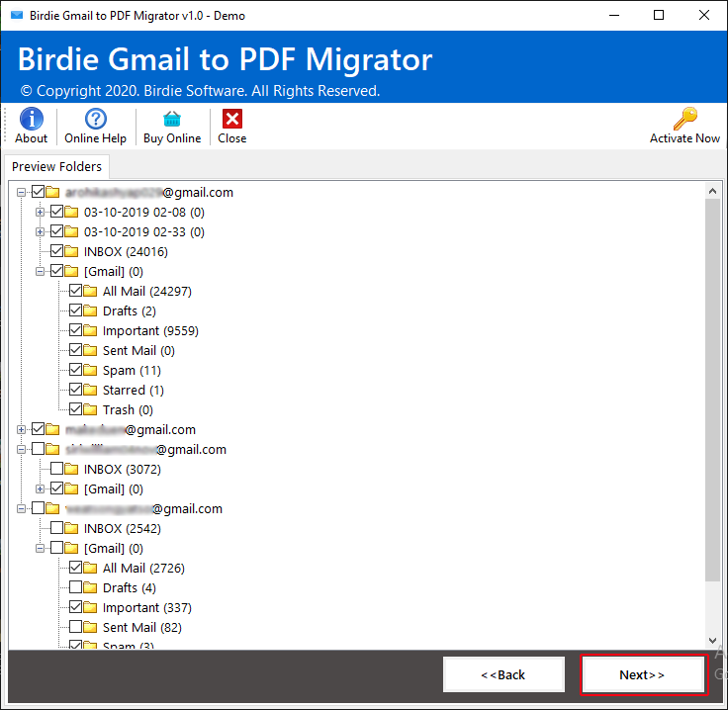Expand the [Gmail] (0) folder under INBOX (3072)

[40, 489]
